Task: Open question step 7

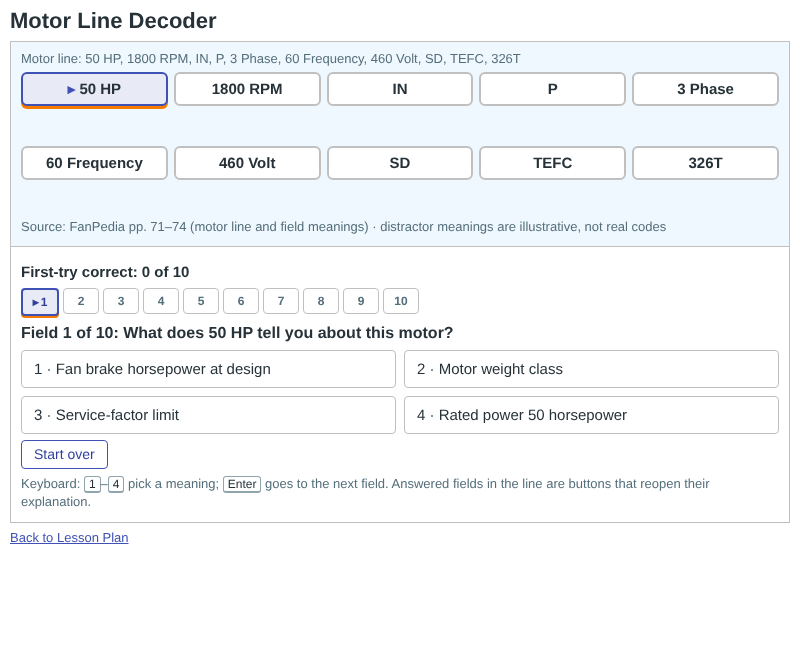Action: pos(281,301)
